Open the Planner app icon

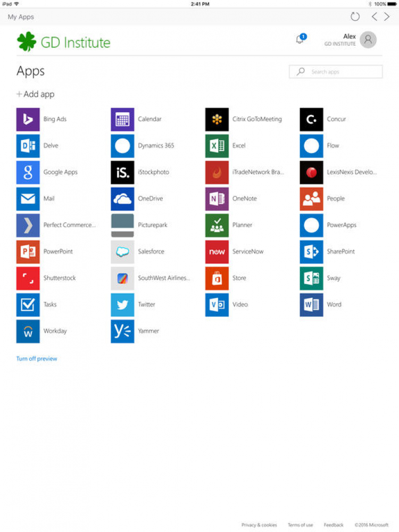tap(217, 225)
